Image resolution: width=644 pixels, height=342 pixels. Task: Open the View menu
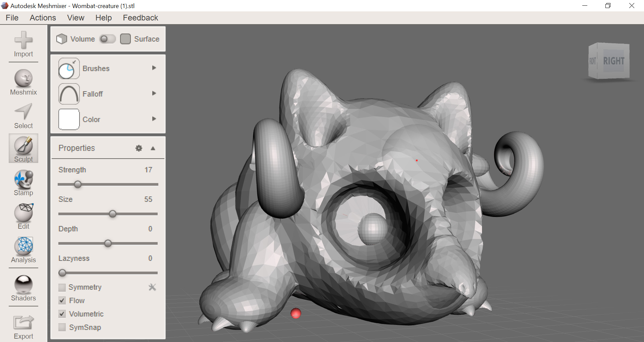pyautogui.click(x=75, y=18)
